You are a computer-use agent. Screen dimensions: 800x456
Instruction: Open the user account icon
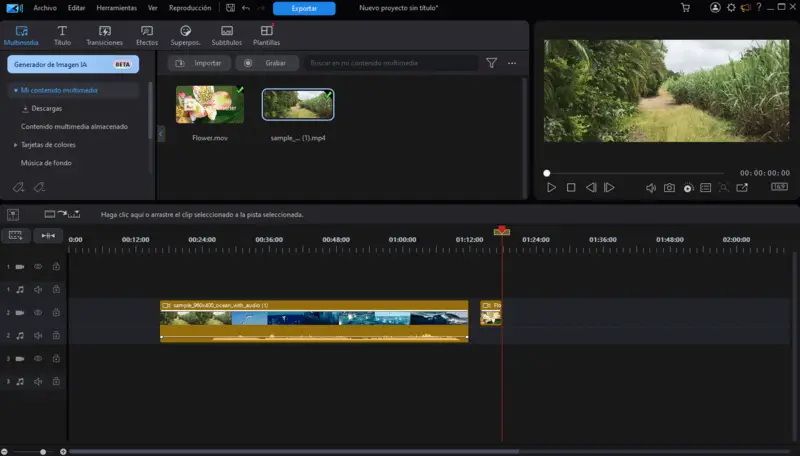click(x=715, y=8)
